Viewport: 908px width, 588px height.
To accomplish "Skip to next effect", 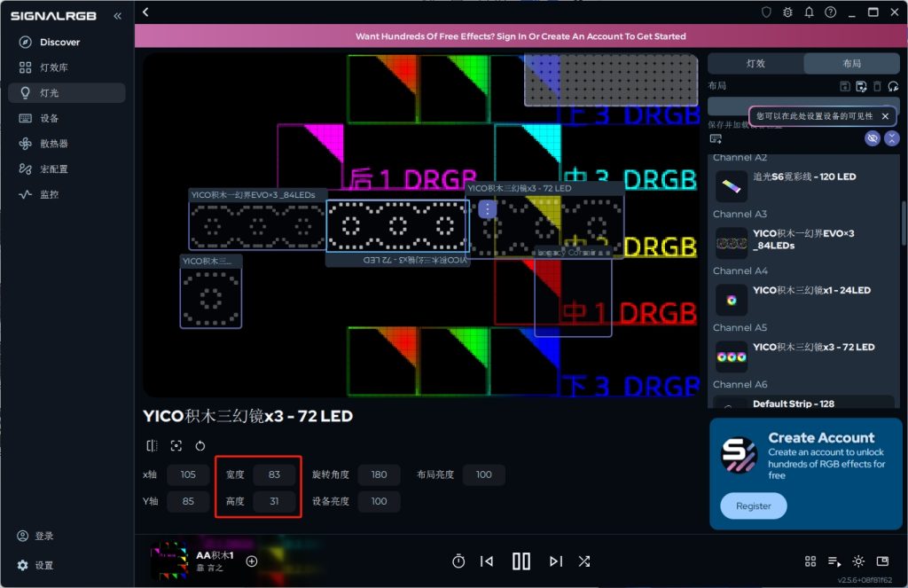I will click(556, 561).
